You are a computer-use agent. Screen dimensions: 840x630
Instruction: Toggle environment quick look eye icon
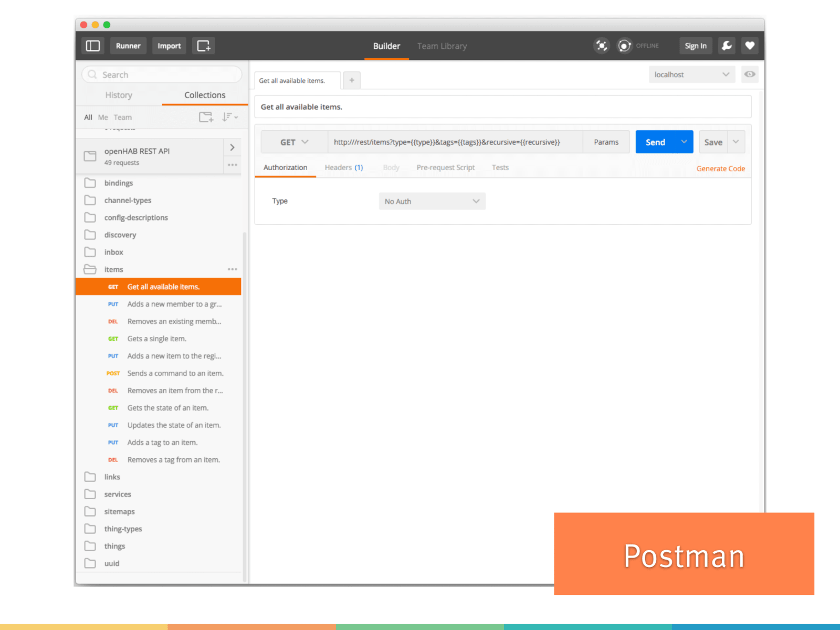(x=750, y=75)
